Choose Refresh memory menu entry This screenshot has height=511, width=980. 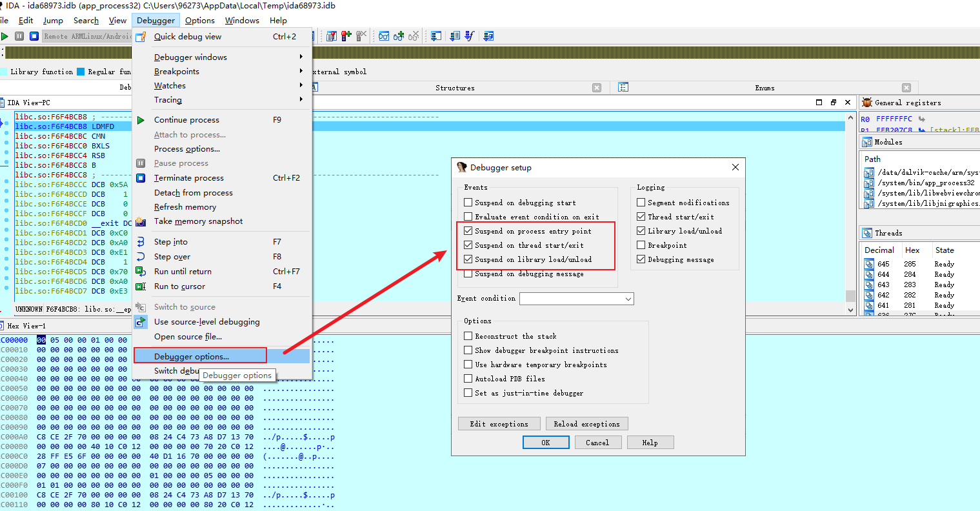222,206
